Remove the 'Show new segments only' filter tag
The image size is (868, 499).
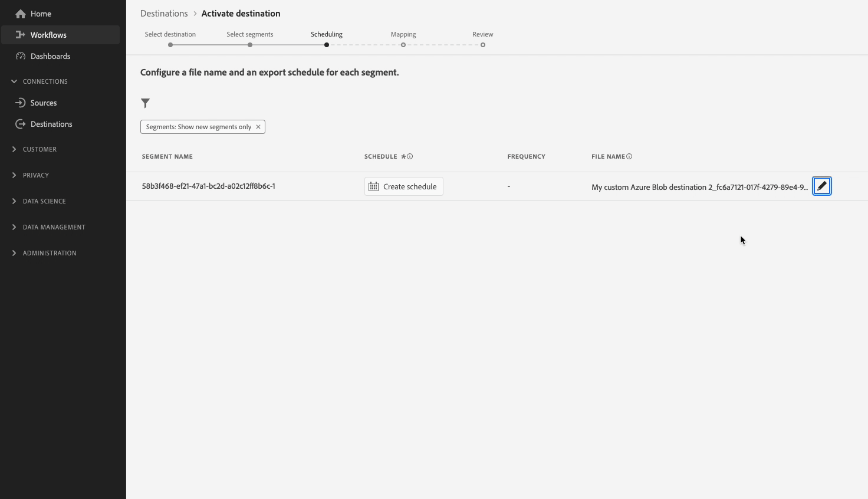pos(258,127)
